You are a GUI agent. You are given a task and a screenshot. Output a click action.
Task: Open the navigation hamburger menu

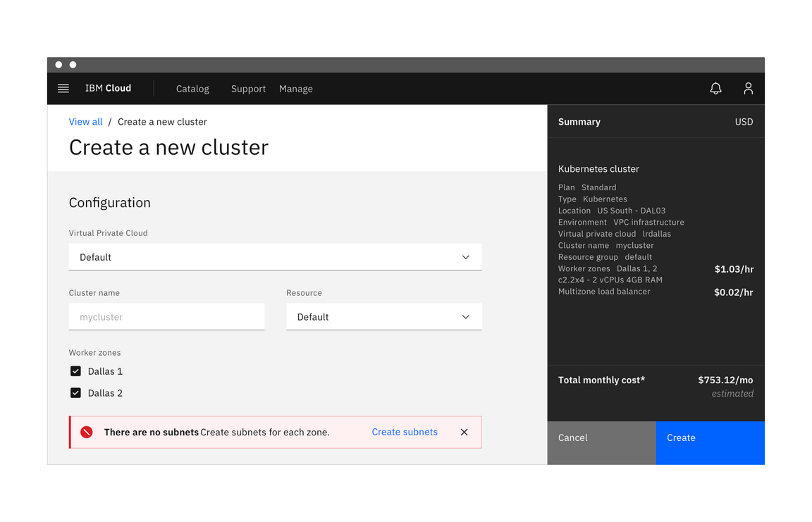(63, 88)
